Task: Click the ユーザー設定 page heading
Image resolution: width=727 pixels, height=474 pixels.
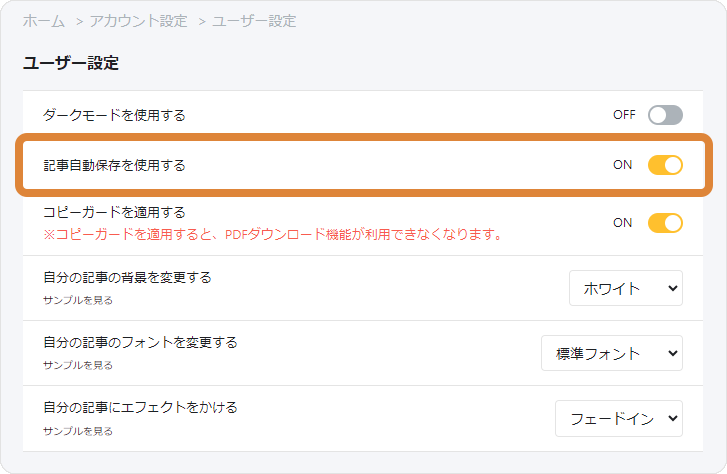Action: click(x=71, y=63)
